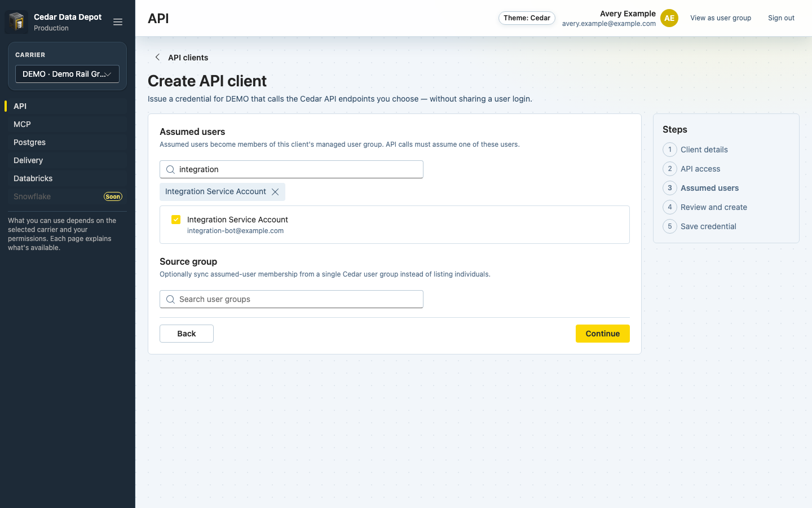Click the Review and create step label
This screenshot has width=812, height=508.
(x=714, y=207)
